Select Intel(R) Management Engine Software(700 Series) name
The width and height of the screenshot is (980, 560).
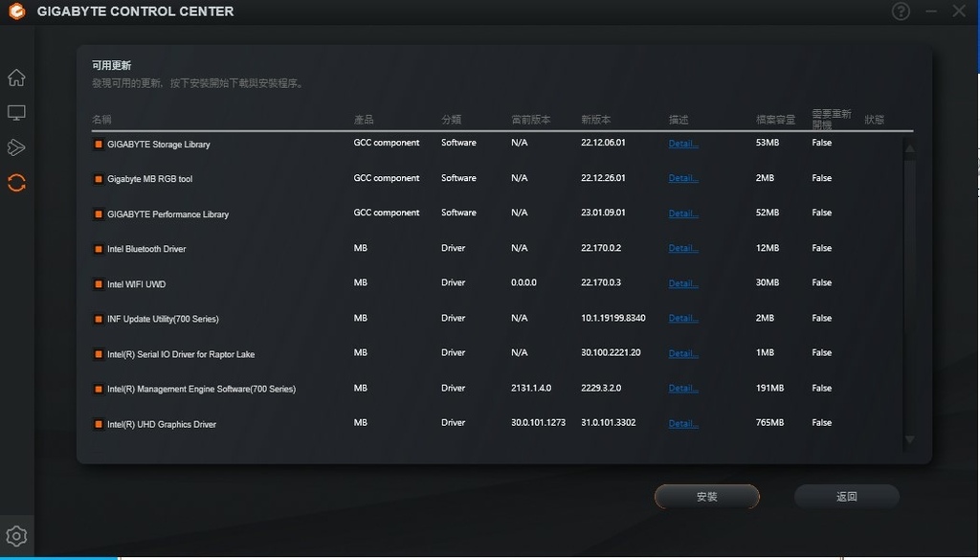(201, 389)
